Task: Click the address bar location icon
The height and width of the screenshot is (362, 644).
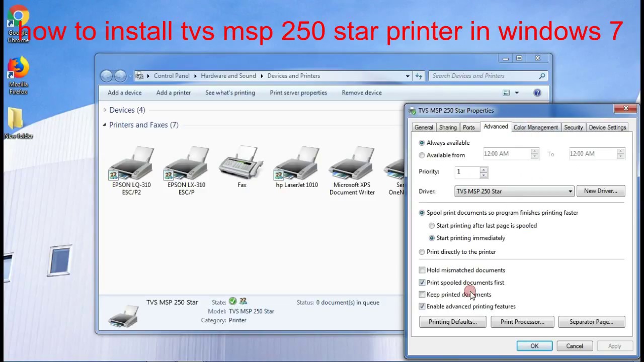Action: [139, 76]
